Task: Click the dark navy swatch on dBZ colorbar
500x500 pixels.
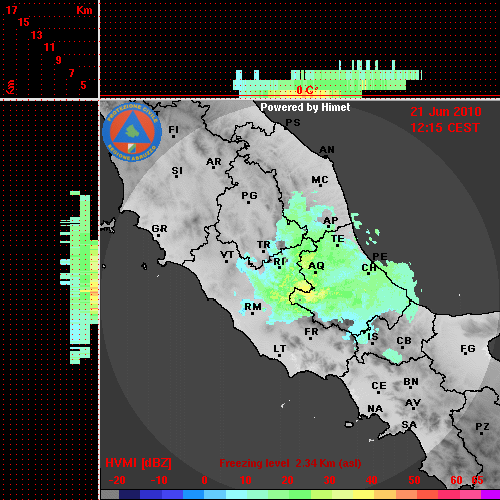Action: click(129, 495)
